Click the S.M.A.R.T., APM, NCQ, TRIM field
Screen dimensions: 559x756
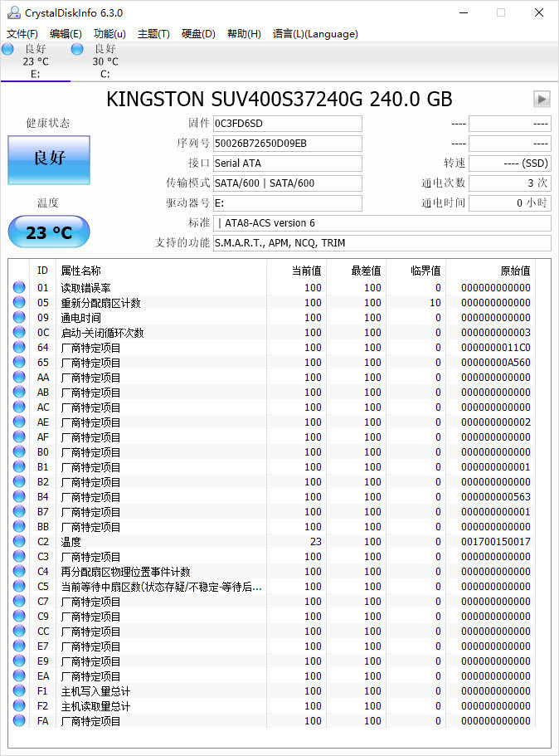pos(382,243)
